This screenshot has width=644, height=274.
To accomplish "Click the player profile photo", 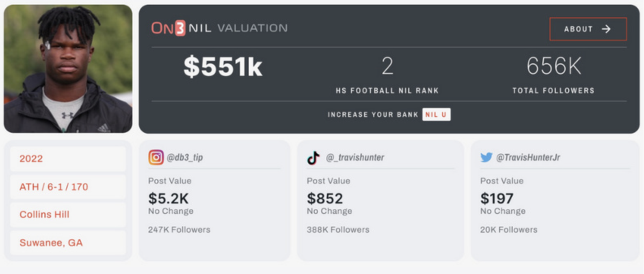I will coord(68,68).
